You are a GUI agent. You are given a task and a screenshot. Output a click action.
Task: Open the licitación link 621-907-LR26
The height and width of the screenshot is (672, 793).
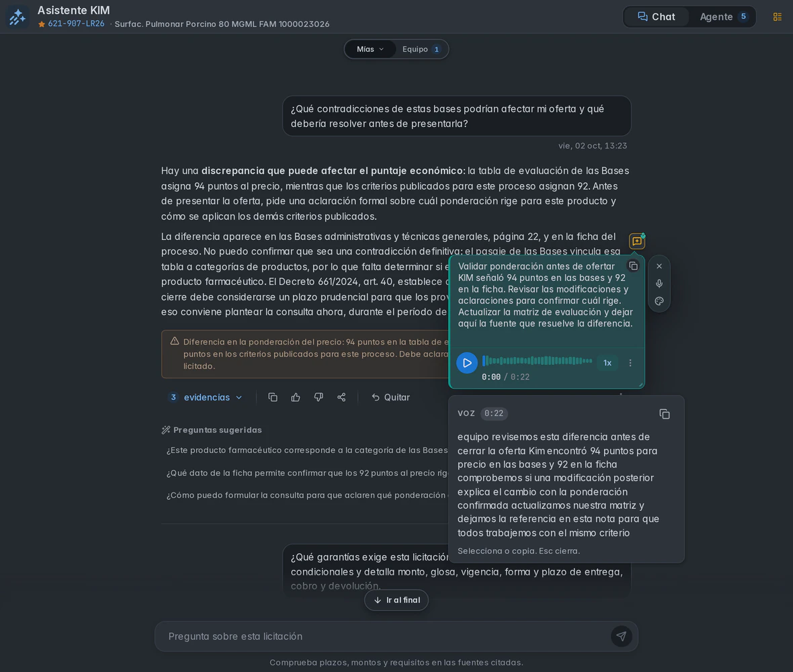[76, 24]
